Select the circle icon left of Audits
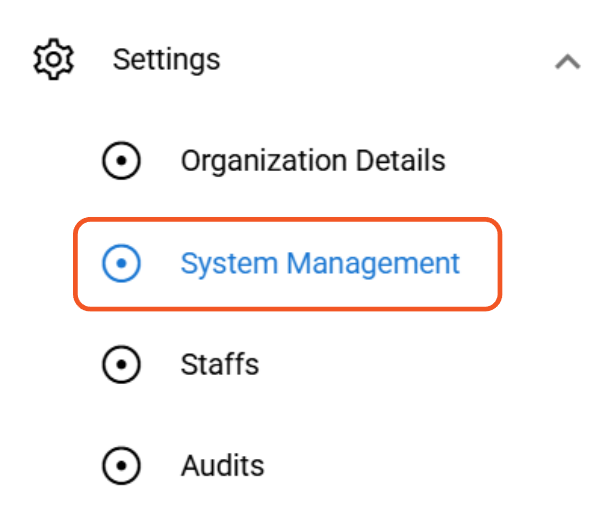 coord(122,466)
